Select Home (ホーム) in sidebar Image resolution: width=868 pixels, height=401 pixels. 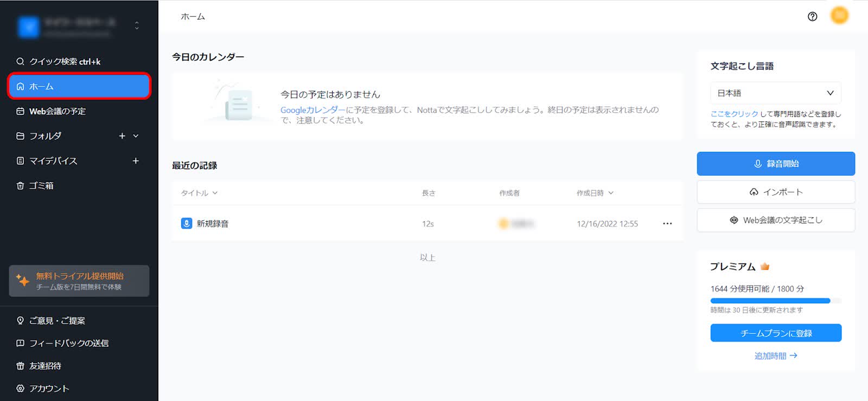click(79, 86)
